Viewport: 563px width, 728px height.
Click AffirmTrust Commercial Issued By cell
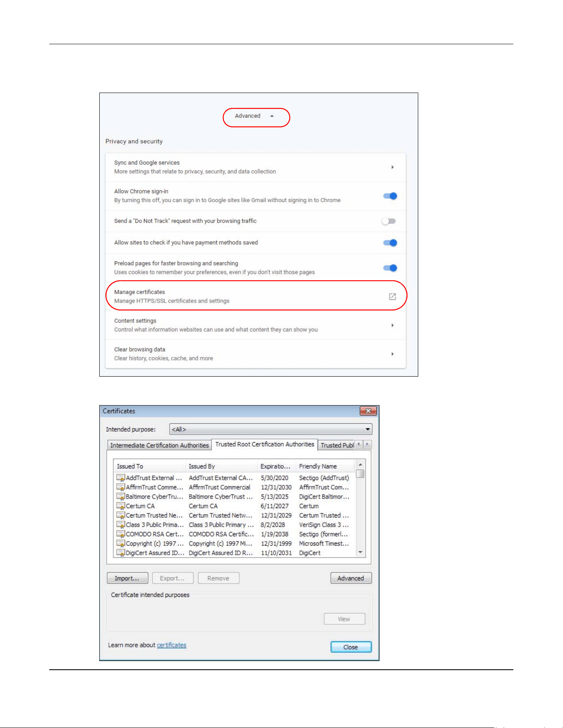tap(220, 487)
